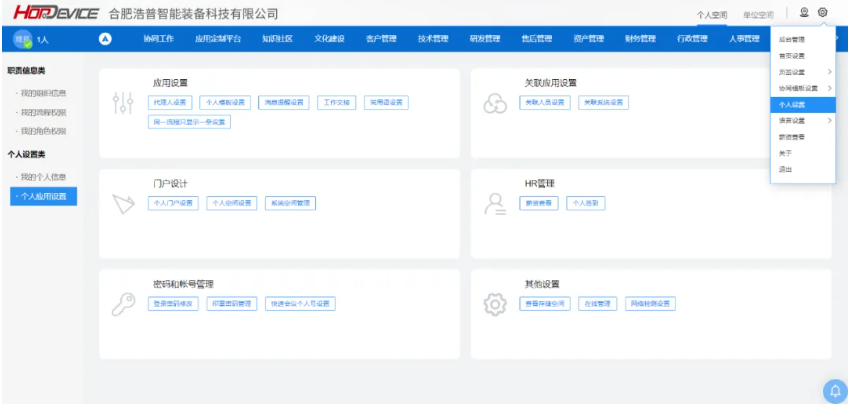Expand the 页签设置 submenu arrow
This screenshot has height=405, width=850.
pos(829,72)
